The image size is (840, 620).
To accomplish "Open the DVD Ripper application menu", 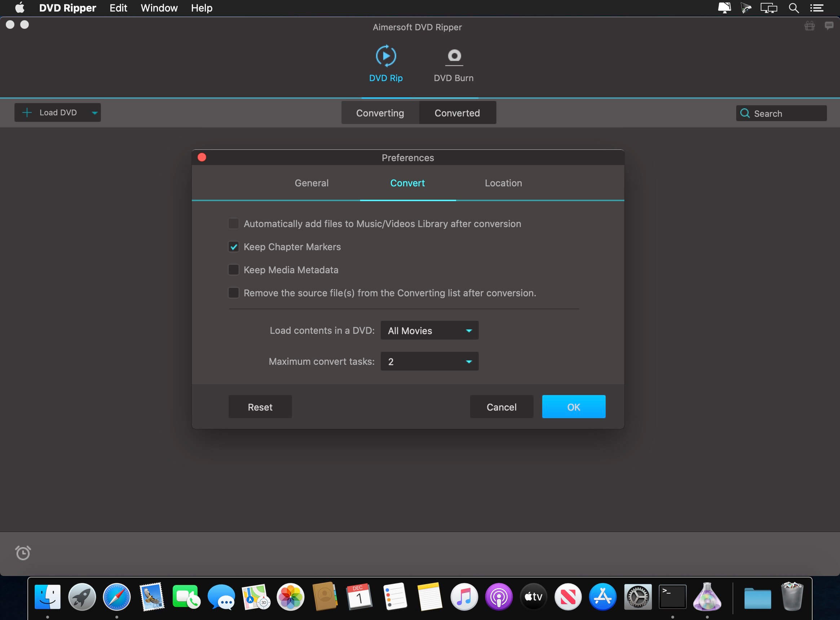I will (x=67, y=8).
